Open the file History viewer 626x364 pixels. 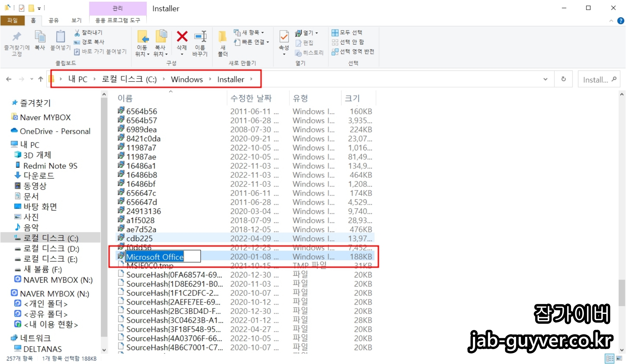pyautogui.click(x=310, y=53)
